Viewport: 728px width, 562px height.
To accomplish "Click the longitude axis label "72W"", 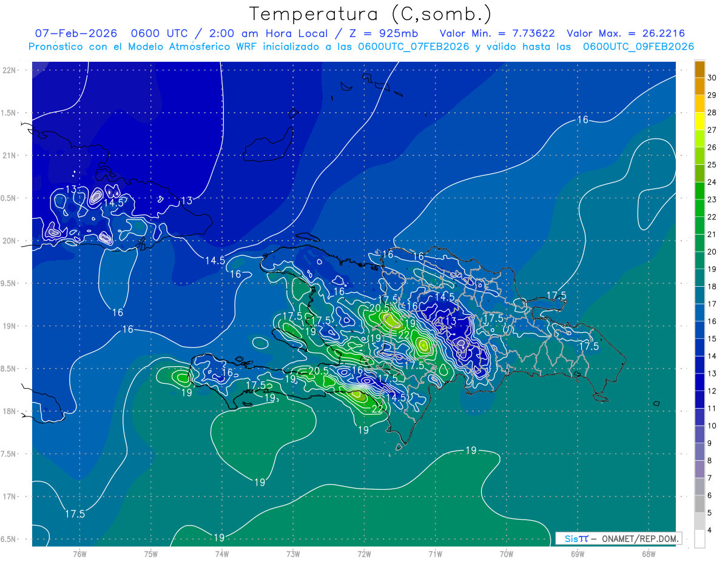I will click(x=364, y=554).
